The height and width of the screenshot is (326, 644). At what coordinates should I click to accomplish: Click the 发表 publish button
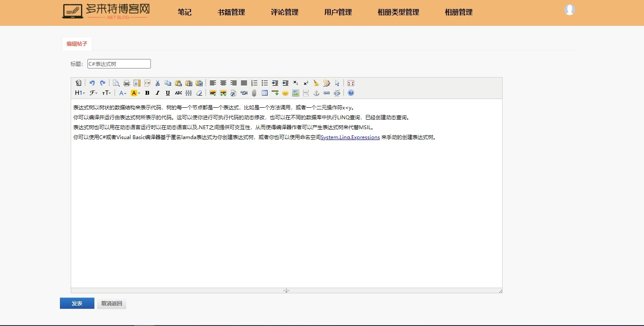[77, 304]
